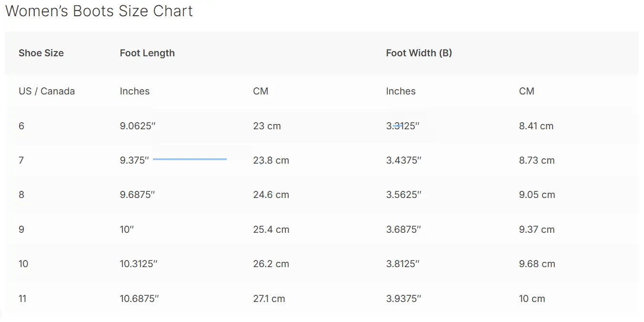The image size is (644, 322).
Task: Click the 3.8125″ width cell
Action: click(403, 264)
